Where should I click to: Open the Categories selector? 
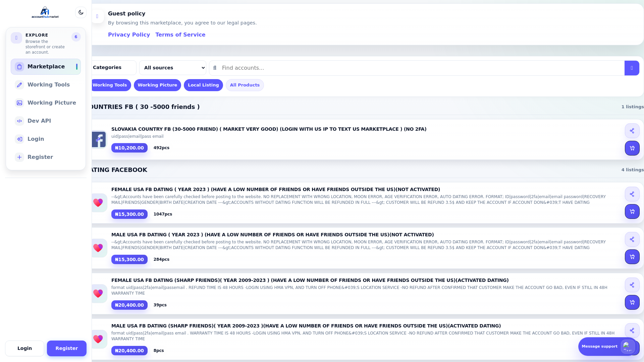click(113, 68)
